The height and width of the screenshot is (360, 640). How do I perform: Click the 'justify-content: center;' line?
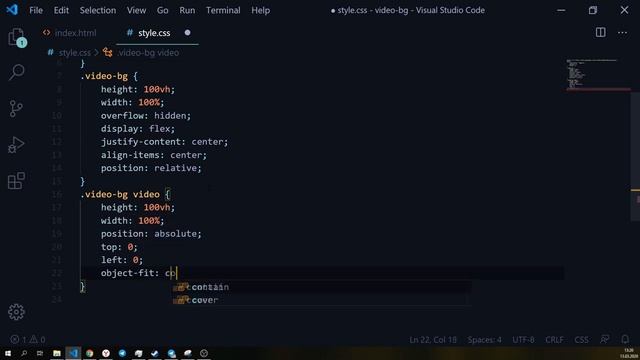(x=164, y=142)
